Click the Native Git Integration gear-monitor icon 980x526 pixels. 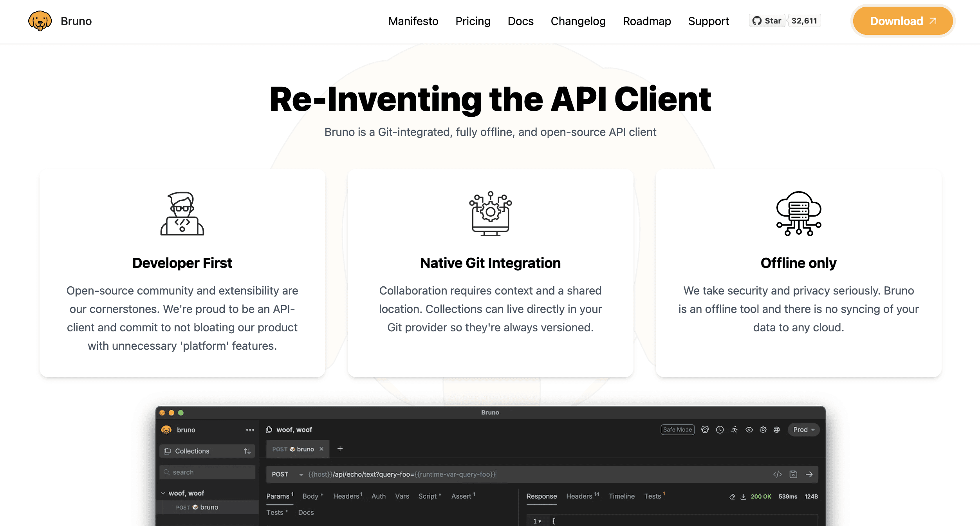tap(490, 213)
